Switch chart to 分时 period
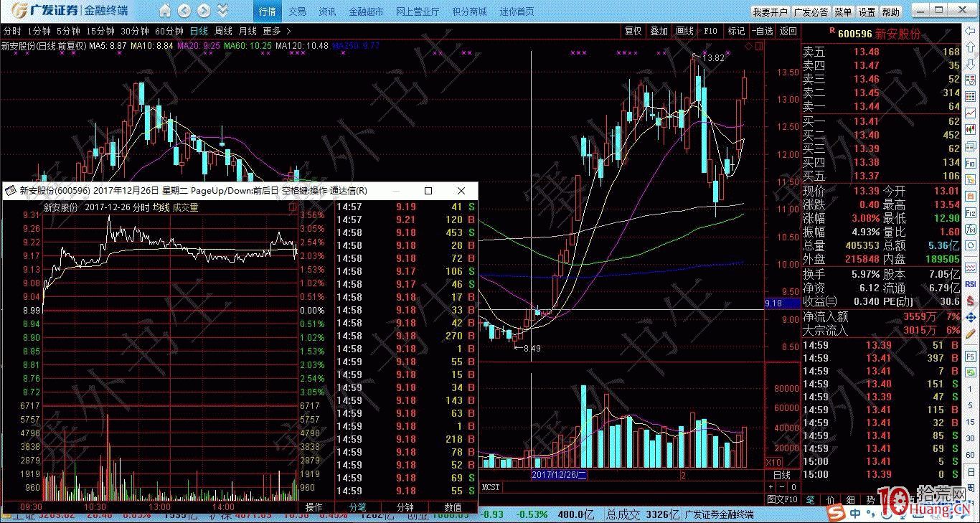Image resolution: width=980 pixels, height=523 pixels. [11, 31]
